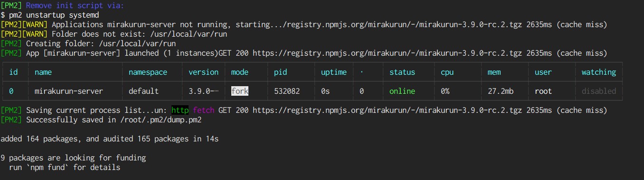The height and width of the screenshot is (180, 644).
Task: Click the 'cpu' column header
Action: click(x=447, y=72)
